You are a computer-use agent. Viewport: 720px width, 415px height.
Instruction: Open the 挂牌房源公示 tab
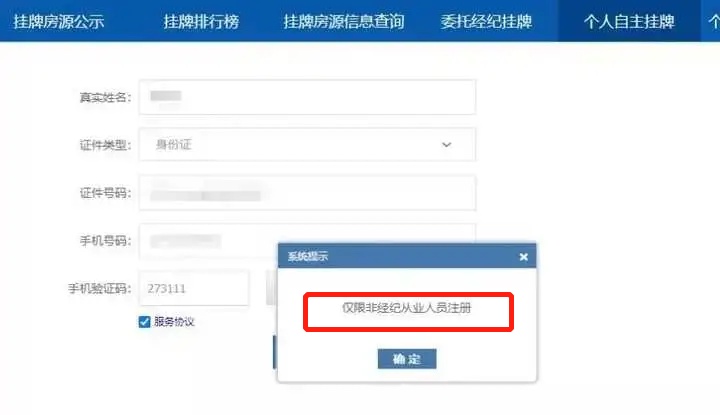coord(59,21)
